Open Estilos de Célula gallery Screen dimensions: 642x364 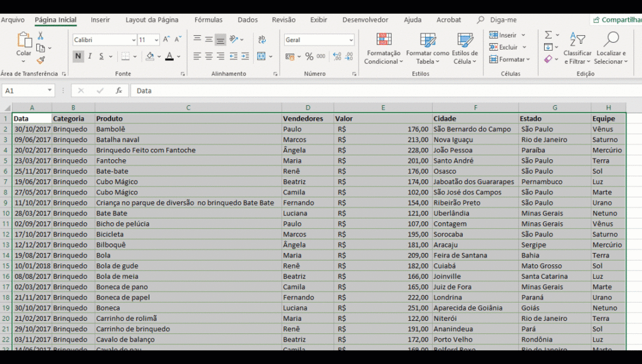tap(465, 49)
